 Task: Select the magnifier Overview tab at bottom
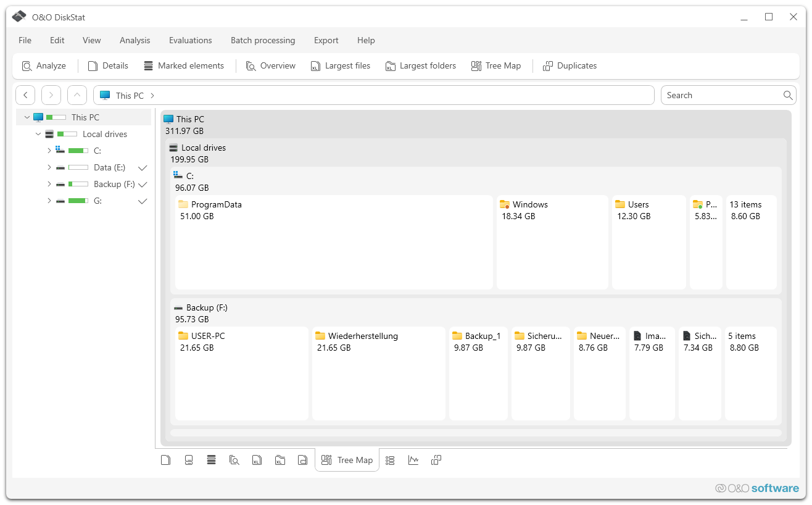pos(234,460)
